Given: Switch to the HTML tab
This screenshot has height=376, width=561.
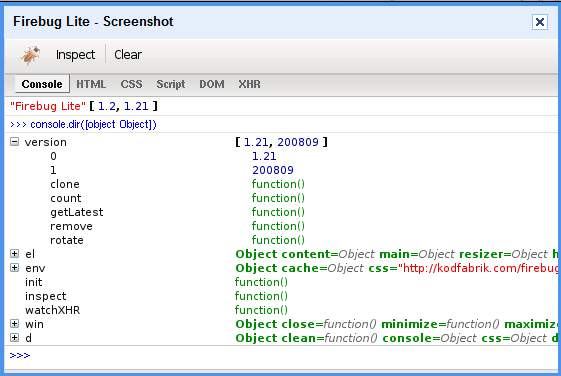Looking at the screenshot, I should point(91,84).
